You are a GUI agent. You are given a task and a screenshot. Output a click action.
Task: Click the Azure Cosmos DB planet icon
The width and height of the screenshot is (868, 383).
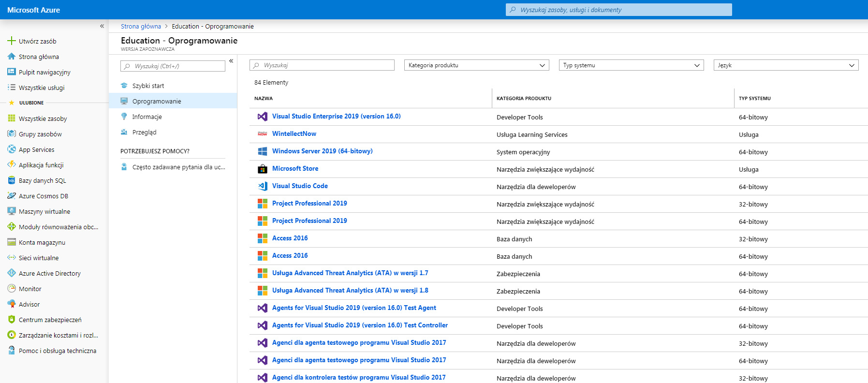click(12, 196)
